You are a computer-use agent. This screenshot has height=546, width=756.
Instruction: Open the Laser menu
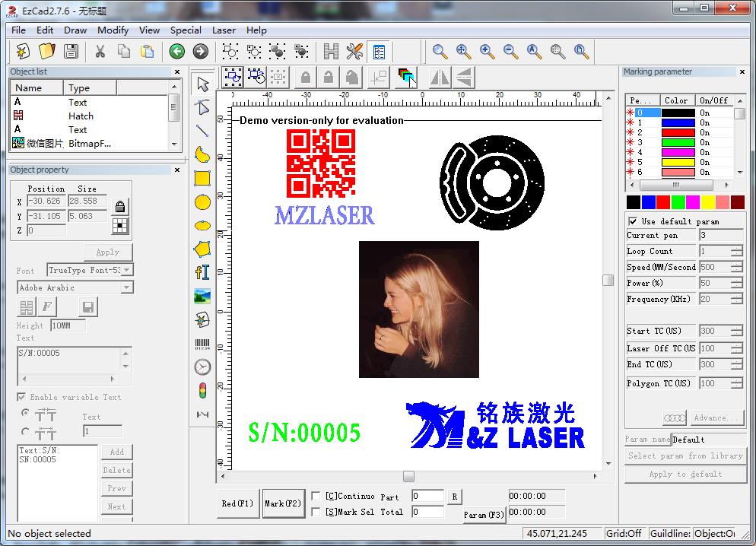(224, 30)
